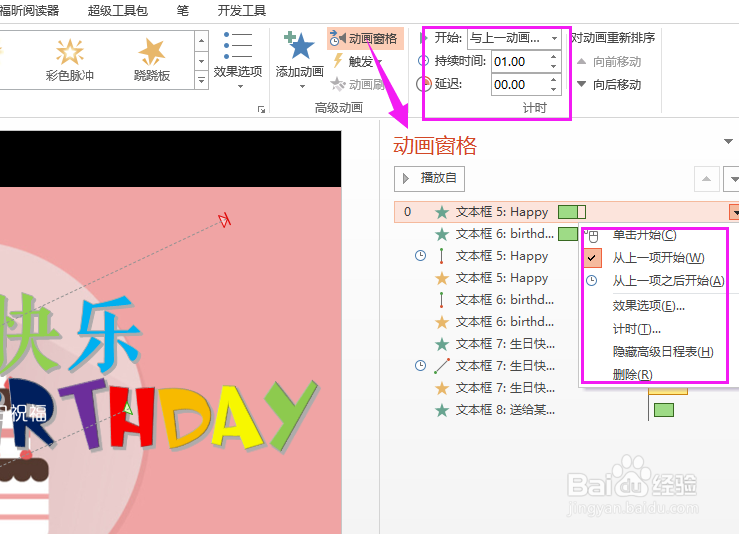This screenshot has height=534, width=739.
Task: Select the 快乐 text on the slide
Action: click(x=71, y=334)
